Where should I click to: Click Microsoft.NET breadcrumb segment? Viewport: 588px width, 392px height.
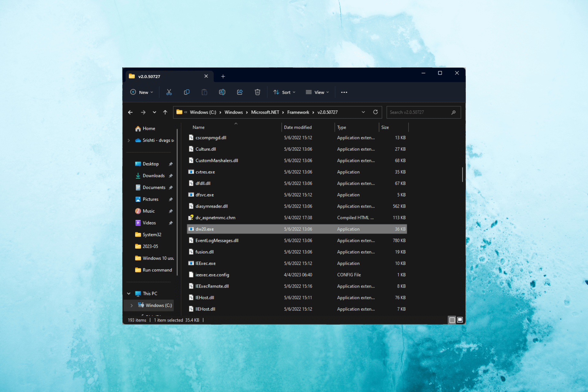tap(265, 112)
